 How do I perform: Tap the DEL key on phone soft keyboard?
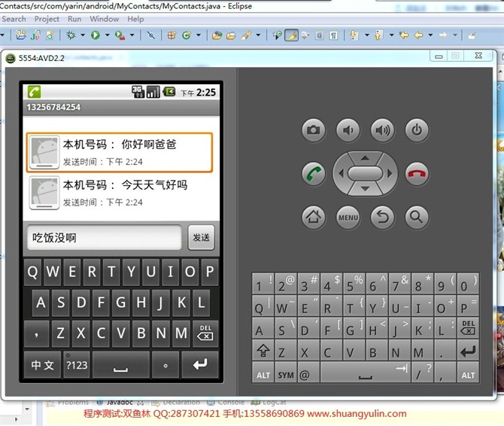tap(205, 333)
